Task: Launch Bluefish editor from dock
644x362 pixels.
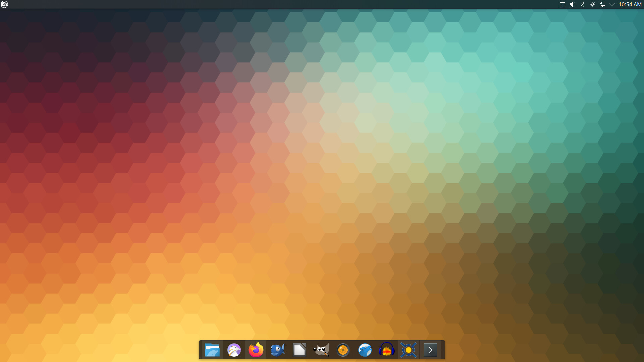Action: tap(278, 350)
